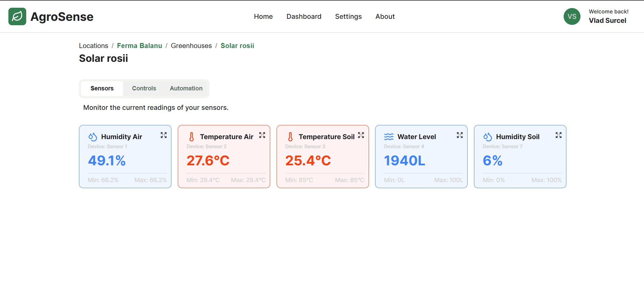Click the Humidity Air card title
Screen dimensions: 644x292
coord(122,137)
